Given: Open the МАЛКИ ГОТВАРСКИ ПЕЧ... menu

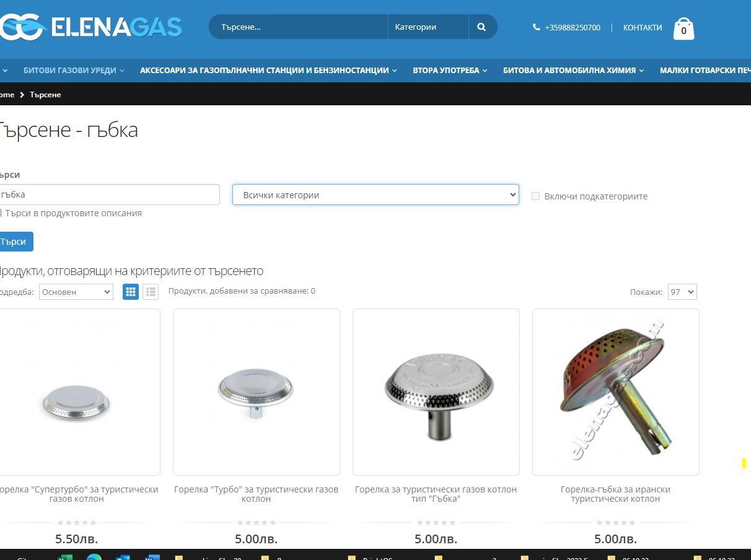Looking at the screenshot, I should (x=705, y=70).
